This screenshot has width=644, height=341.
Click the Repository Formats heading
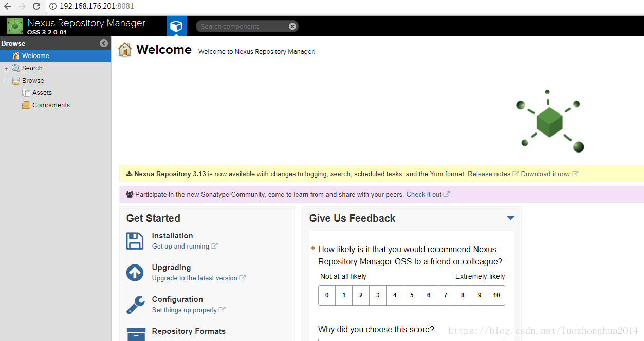pyautogui.click(x=189, y=331)
